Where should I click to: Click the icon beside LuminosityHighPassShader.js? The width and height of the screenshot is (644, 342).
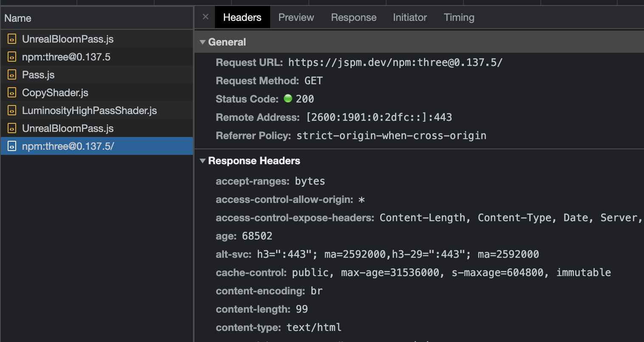point(11,110)
